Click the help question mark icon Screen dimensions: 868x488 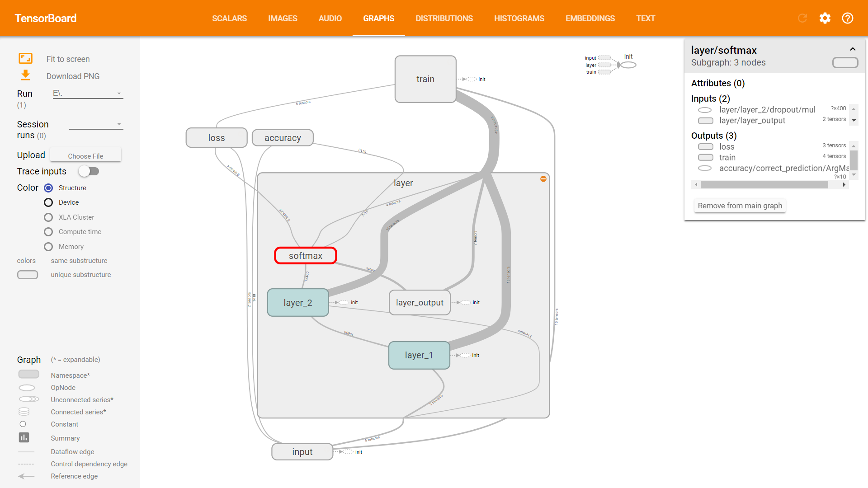[848, 18]
